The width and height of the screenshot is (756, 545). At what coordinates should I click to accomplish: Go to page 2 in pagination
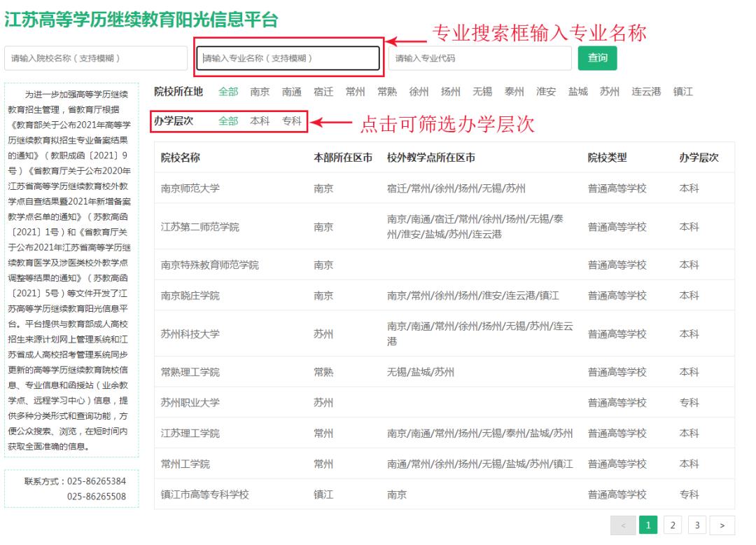coord(673,525)
